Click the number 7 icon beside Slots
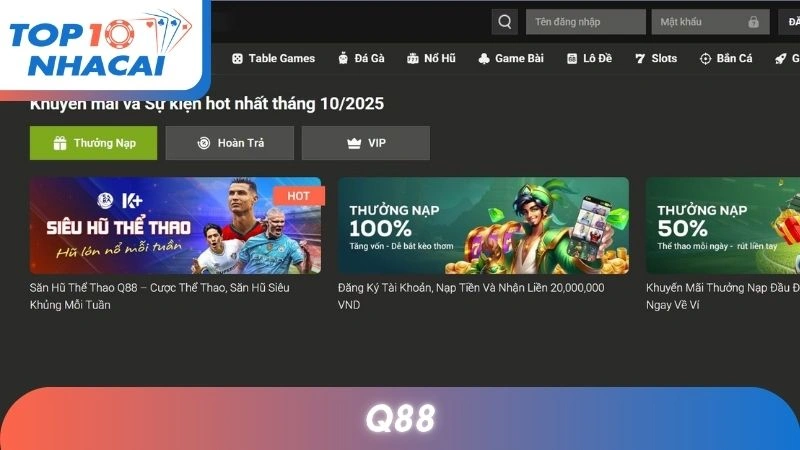 640,59
